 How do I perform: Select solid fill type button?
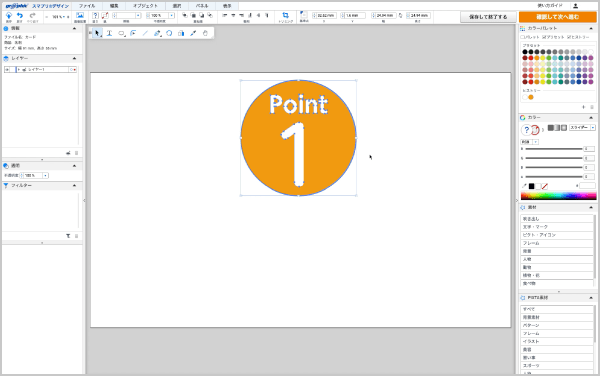tap(551, 128)
